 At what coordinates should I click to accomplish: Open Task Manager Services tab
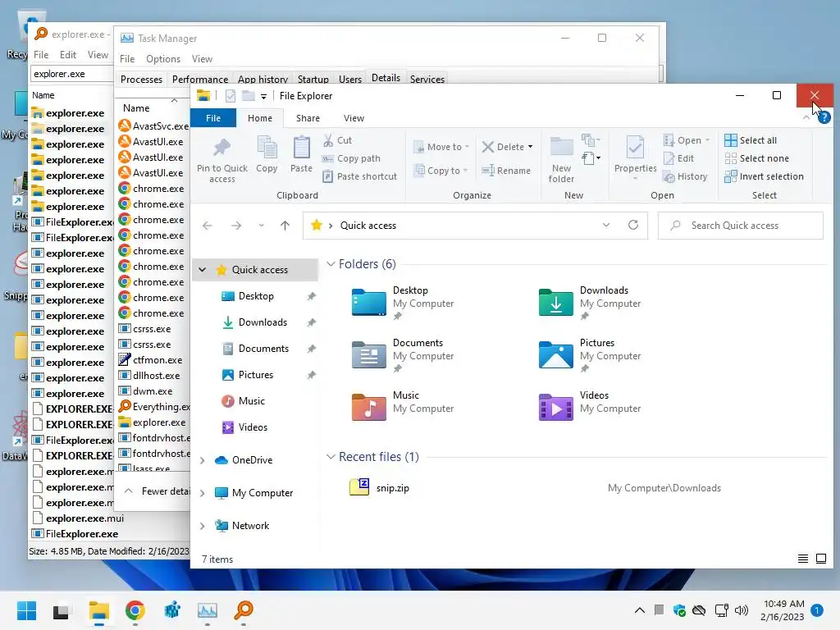pos(427,79)
